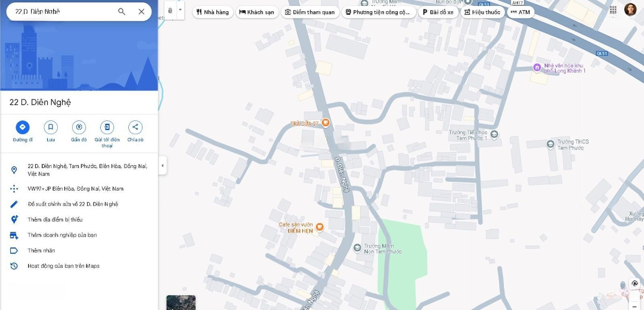Show Điểm tham quan attractions chip
This screenshot has width=644, height=310.
310,12
